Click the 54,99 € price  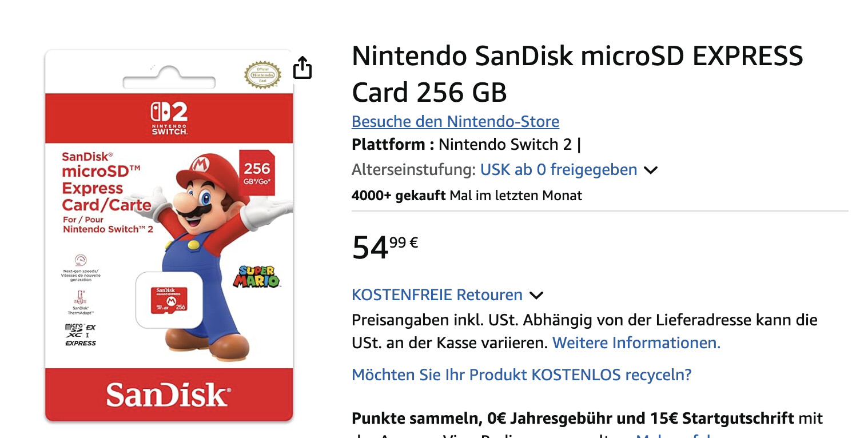(x=385, y=246)
